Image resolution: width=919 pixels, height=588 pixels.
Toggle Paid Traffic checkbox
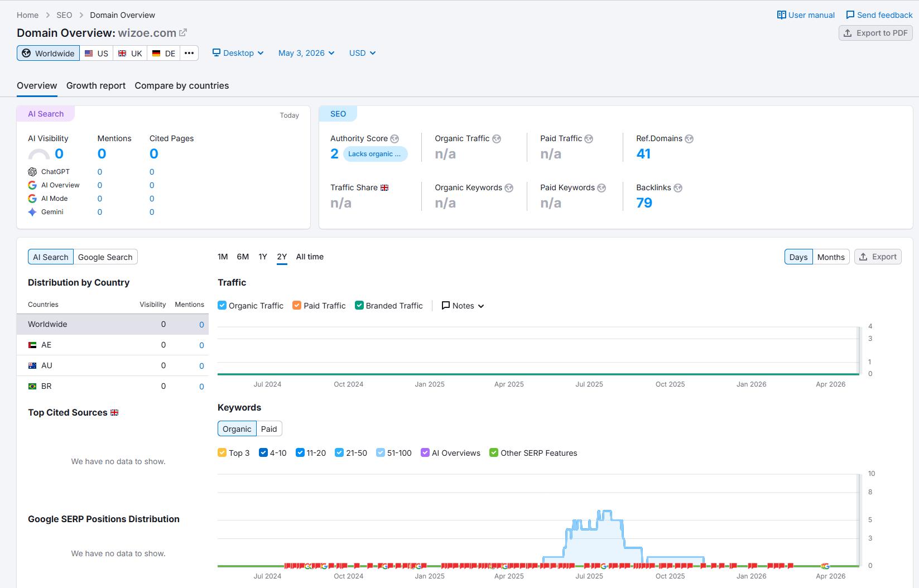click(297, 305)
